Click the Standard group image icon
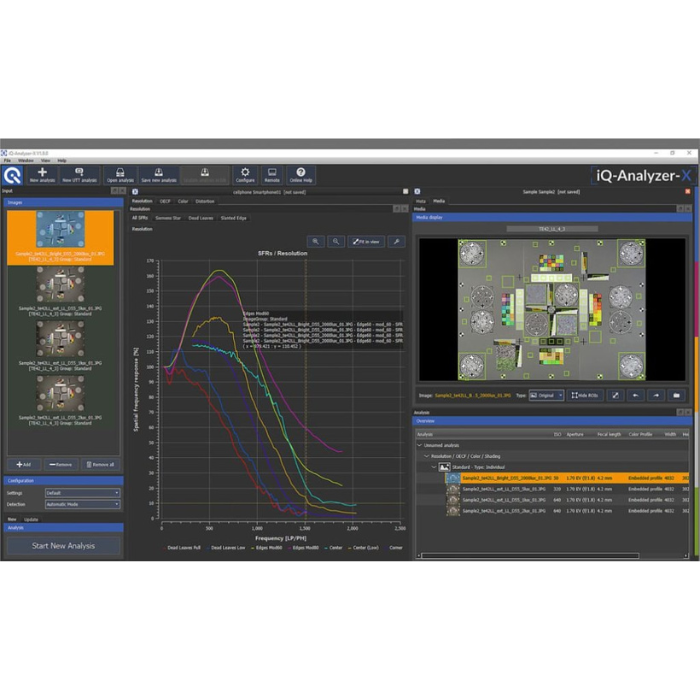Screen dimensions: 700x700 444,467
